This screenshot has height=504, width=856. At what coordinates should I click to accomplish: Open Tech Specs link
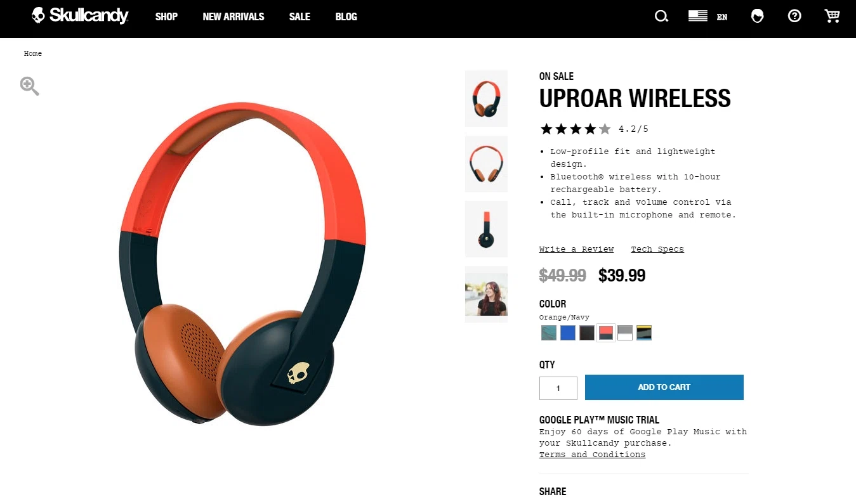point(657,249)
